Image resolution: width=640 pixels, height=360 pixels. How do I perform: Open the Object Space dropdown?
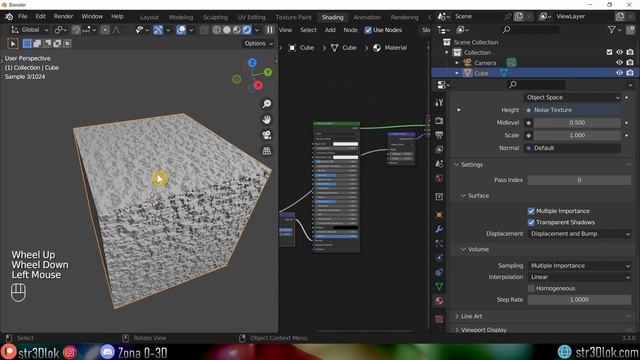pyautogui.click(x=572, y=98)
